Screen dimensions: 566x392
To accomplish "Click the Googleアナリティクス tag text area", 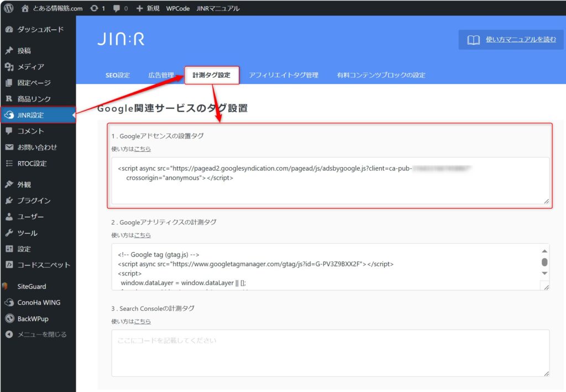I will [331, 267].
